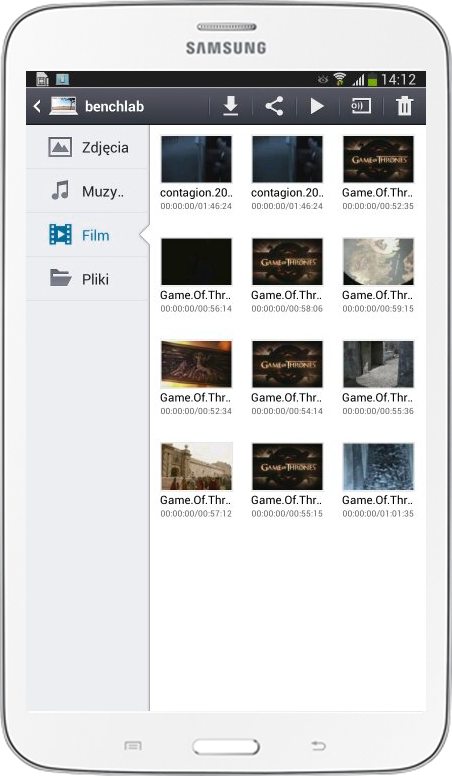
Task: Open the first contagion.20.. video thumbnail
Action: click(x=196, y=159)
